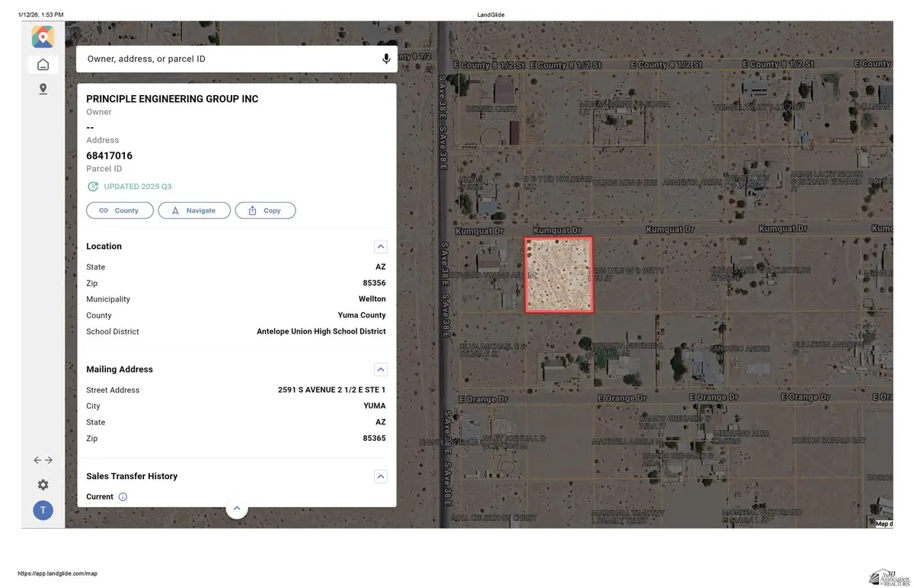Open the T profile avatar
This screenshot has height=588, width=914.
pos(43,510)
